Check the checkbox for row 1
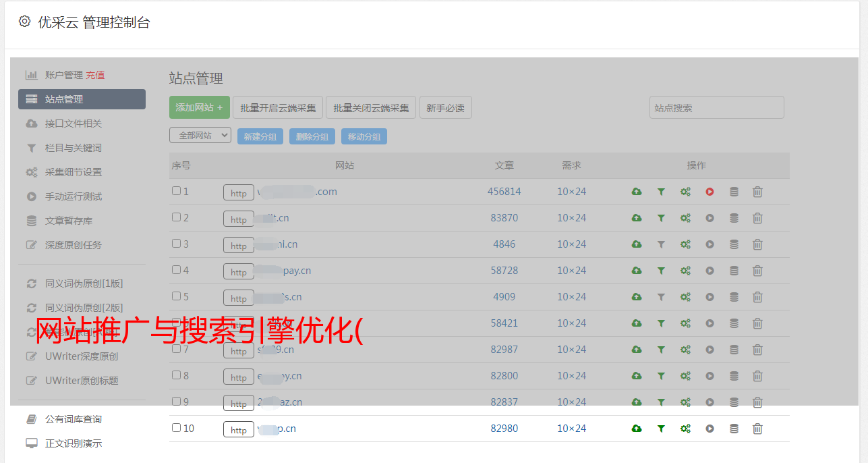The width and height of the screenshot is (868, 463). 176,191
